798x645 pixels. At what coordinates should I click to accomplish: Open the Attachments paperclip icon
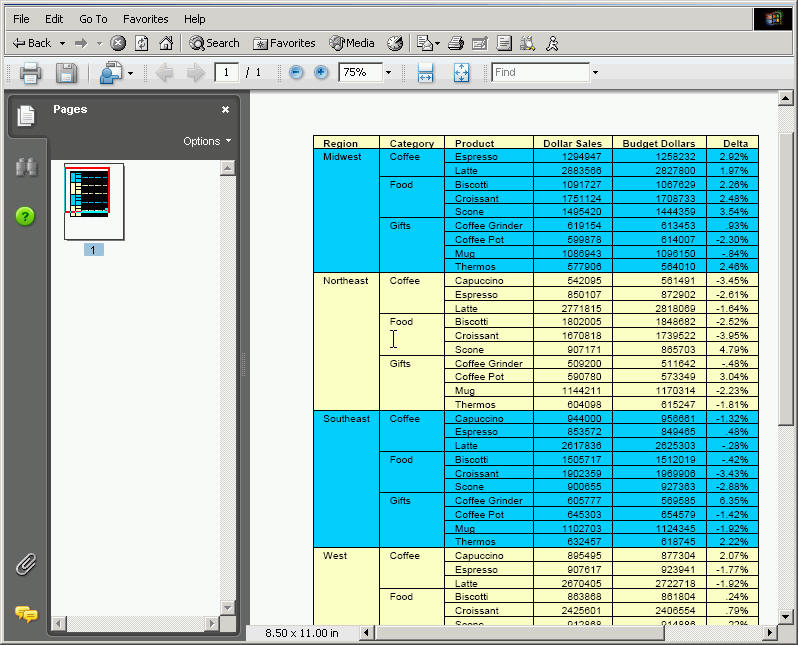pyautogui.click(x=26, y=564)
